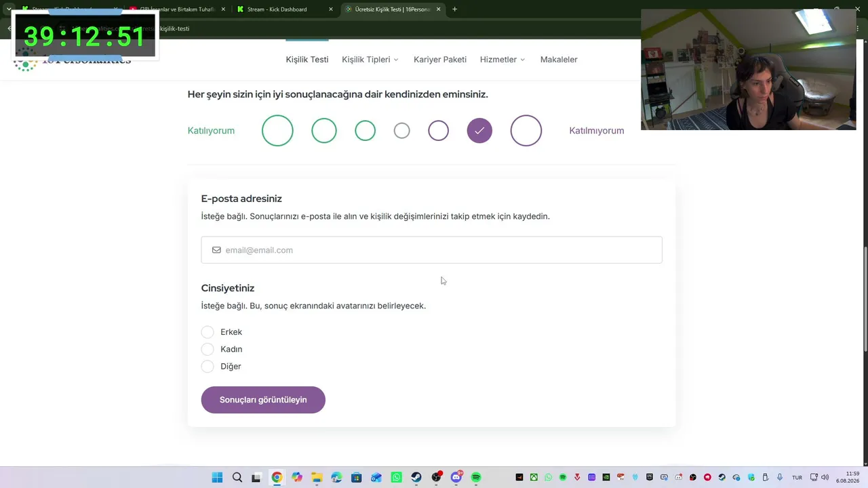
Task: Select the small green agree circle
Action: tap(365, 131)
